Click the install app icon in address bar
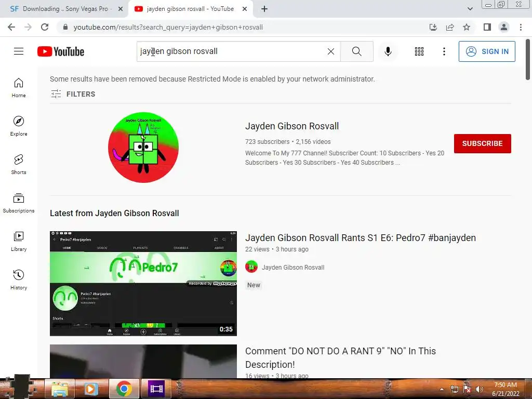The height and width of the screenshot is (399, 532). (433, 27)
